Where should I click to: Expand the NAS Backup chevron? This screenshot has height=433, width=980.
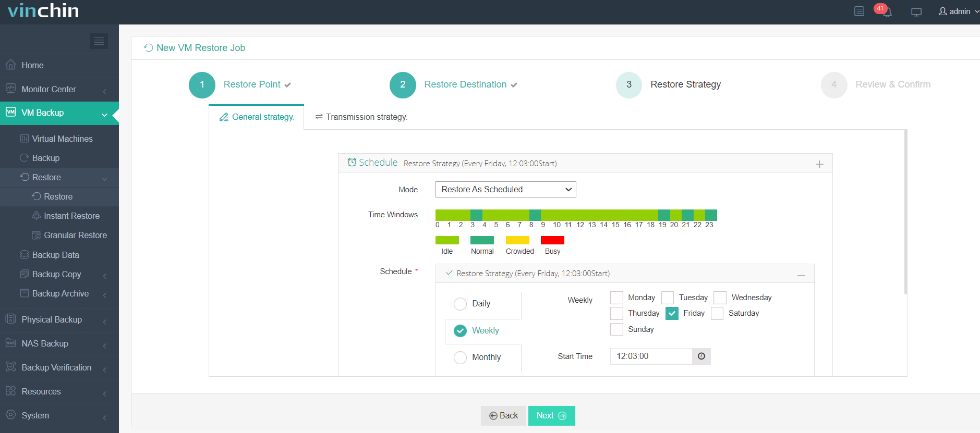[x=105, y=345]
